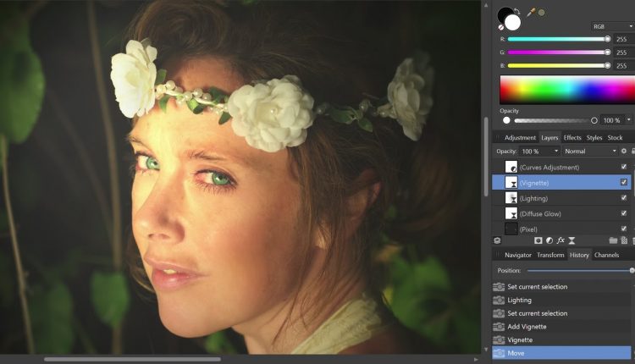Click the canvas vertical scrollbar thumb
This screenshot has width=635, height=364.
486,157
